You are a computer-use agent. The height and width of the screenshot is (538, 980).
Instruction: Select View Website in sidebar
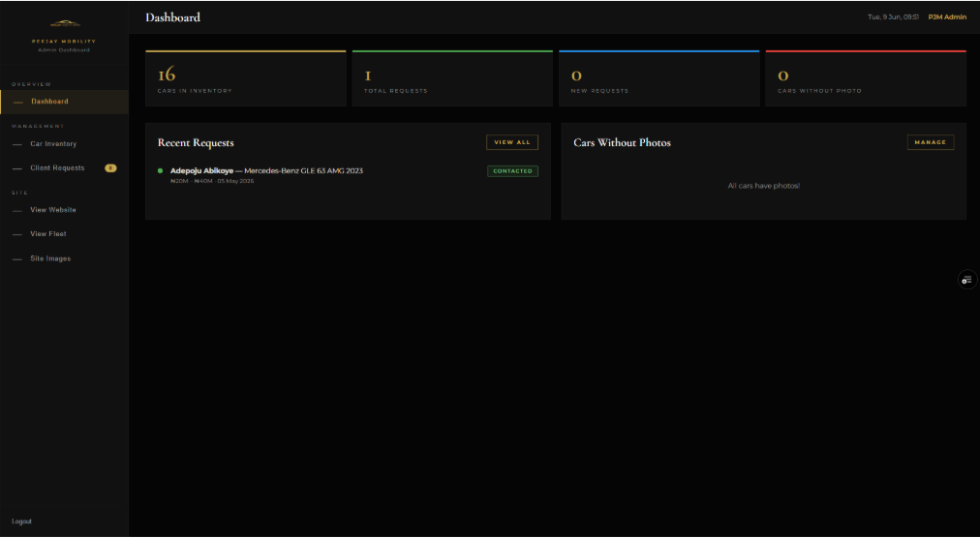pos(64,211)
